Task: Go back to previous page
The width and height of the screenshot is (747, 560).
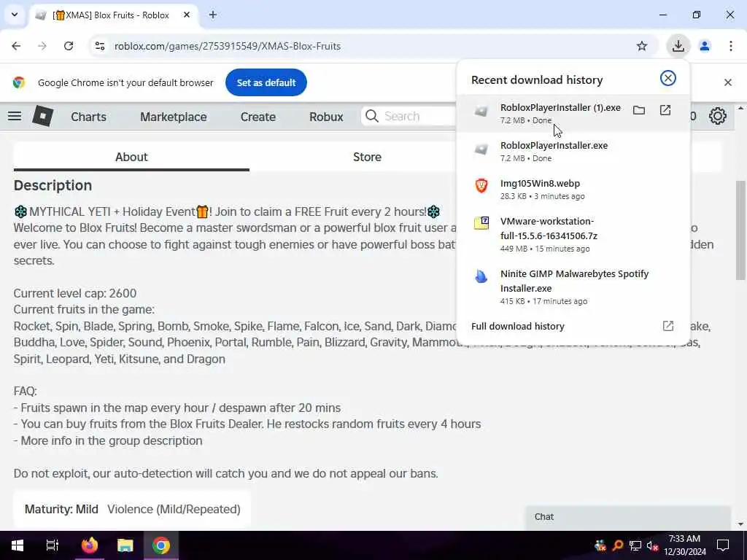Action: [16, 46]
